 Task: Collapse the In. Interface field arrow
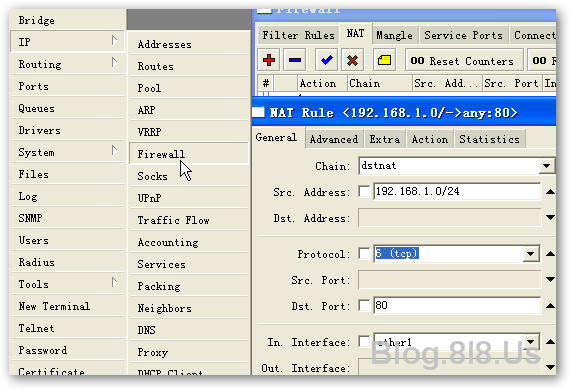550,342
